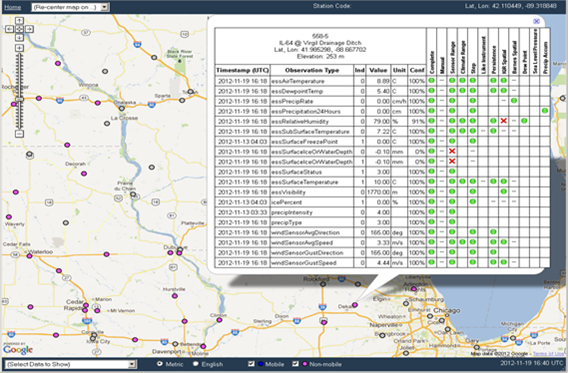Click the red X in essRelativeHumidity row
The width and height of the screenshot is (568, 373).
(x=504, y=121)
